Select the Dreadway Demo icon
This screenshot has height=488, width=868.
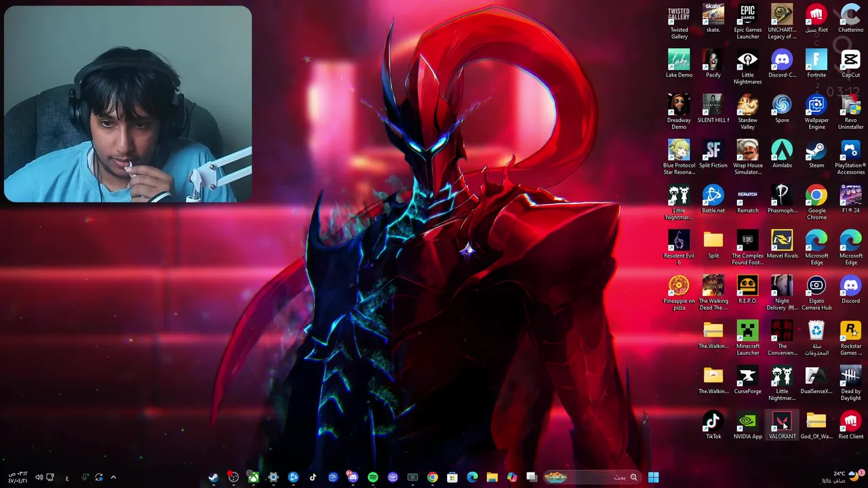[x=679, y=113]
